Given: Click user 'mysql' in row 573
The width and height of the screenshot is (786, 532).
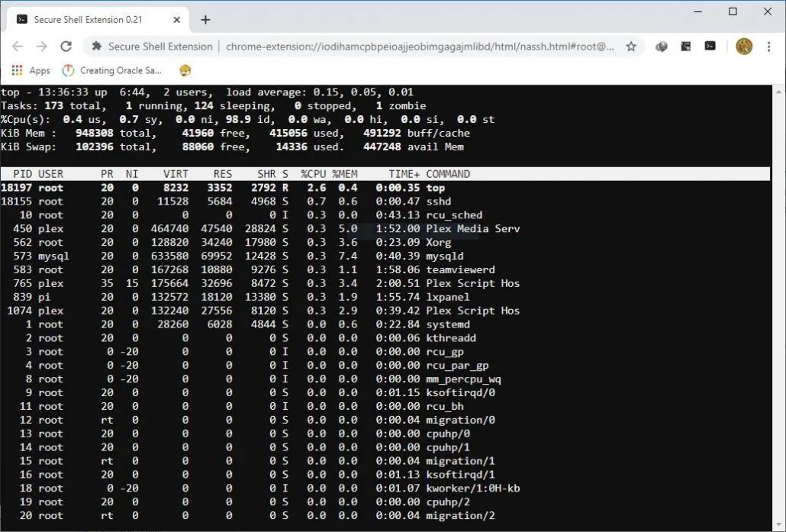Looking at the screenshot, I should coord(53,256).
